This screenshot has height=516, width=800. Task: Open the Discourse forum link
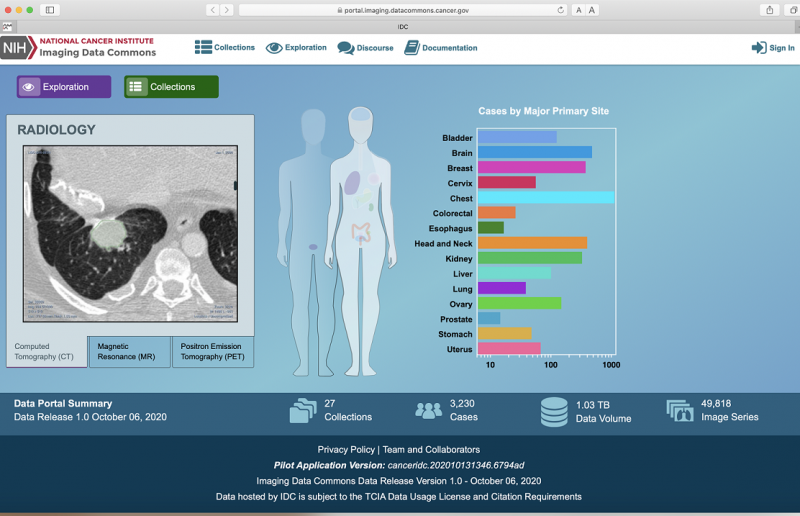[x=365, y=48]
